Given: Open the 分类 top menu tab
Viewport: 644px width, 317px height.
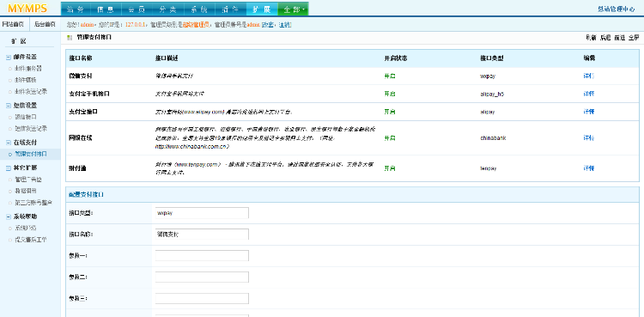Looking at the screenshot, I should click(x=169, y=9).
